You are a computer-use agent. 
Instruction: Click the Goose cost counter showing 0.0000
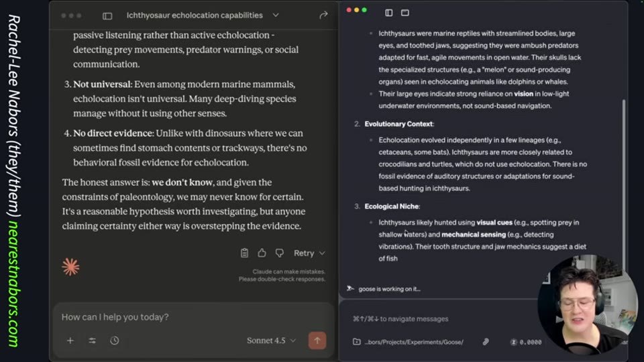[x=526, y=342]
